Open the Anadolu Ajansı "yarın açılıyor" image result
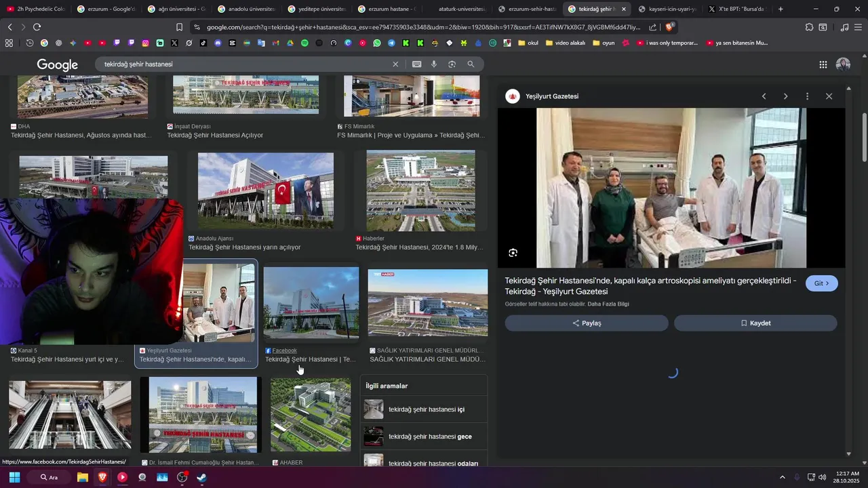This screenshot has height=488, width=868. pyautogui.click(x=265, y=191)
